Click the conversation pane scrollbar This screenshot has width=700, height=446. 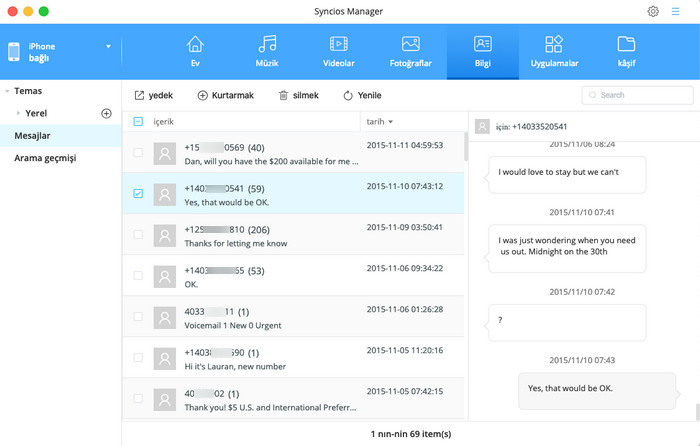point(697,412)
